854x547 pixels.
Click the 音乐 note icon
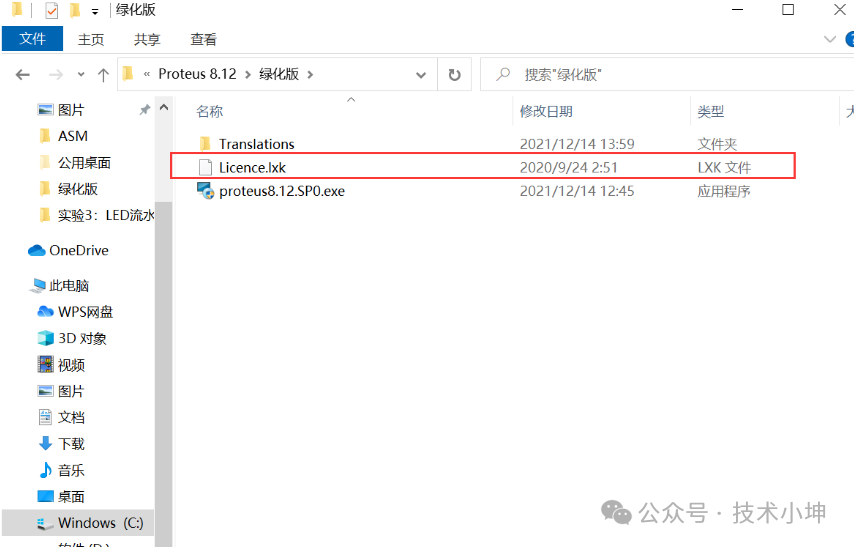[46, 470]
